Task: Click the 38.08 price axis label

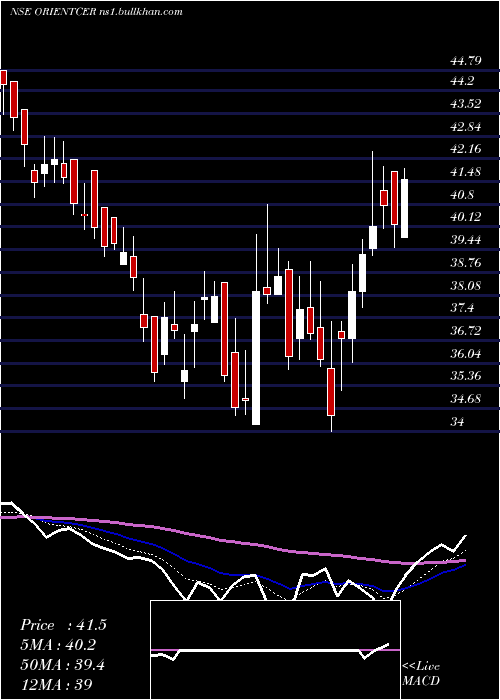Action: click(x=466, y=286)
